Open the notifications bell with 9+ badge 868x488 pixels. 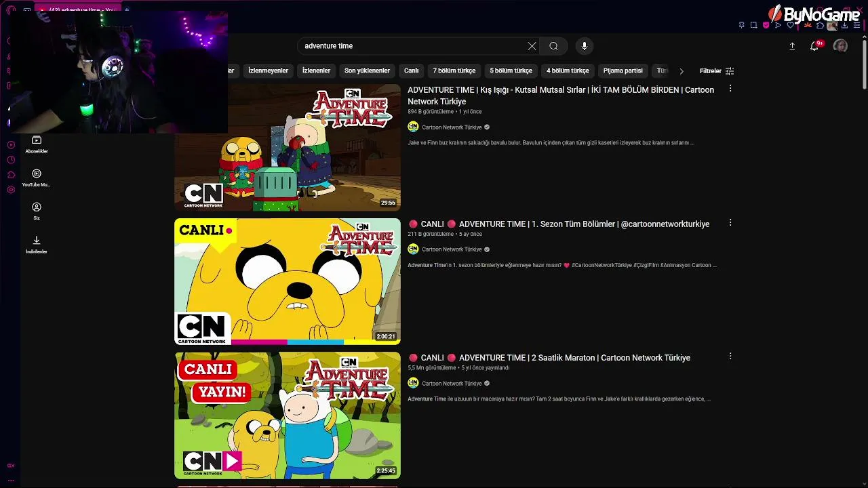coord(816,45)
